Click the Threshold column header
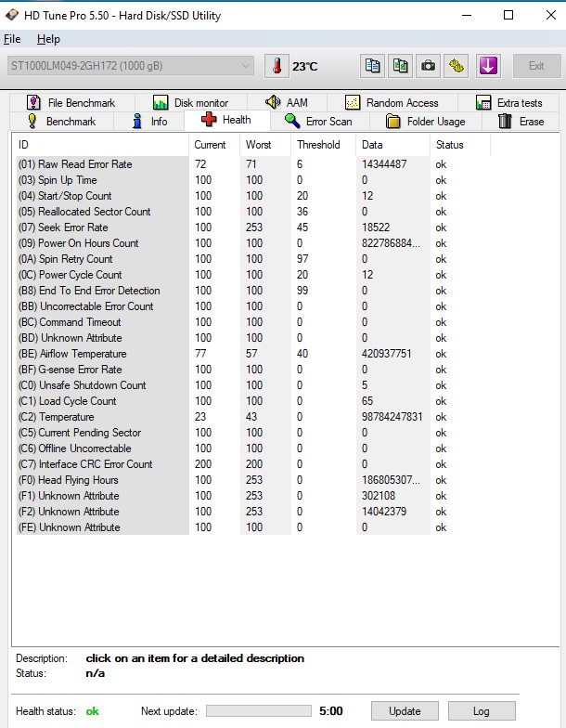This screenshot has height=728, width=566. (323, 145)
